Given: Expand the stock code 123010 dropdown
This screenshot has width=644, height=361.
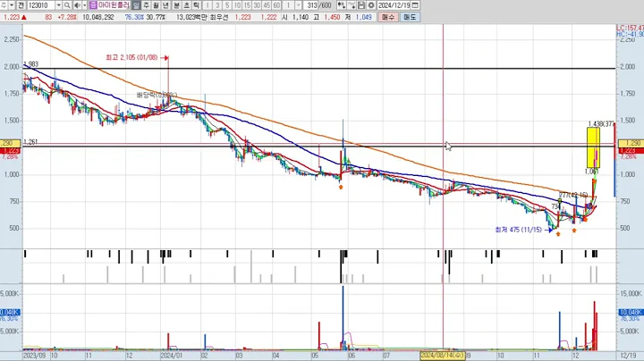Looking at the screenshot, I should [58, 5].
